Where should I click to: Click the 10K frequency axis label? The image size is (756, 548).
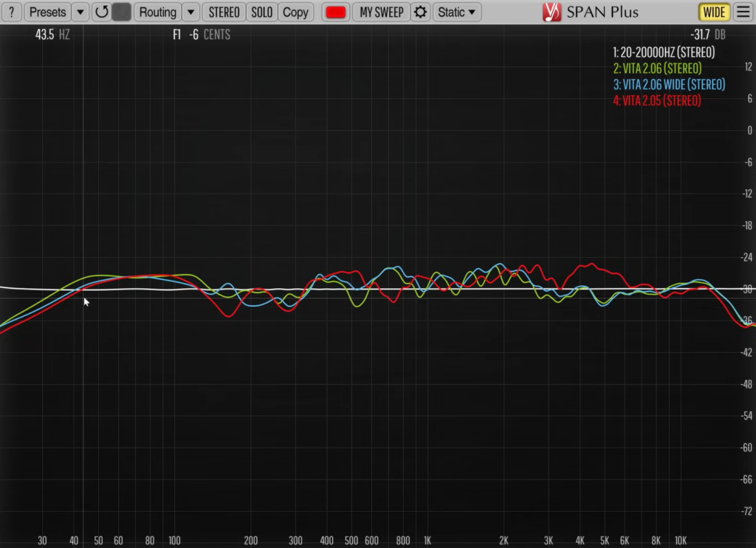click(x=680, y=541)
